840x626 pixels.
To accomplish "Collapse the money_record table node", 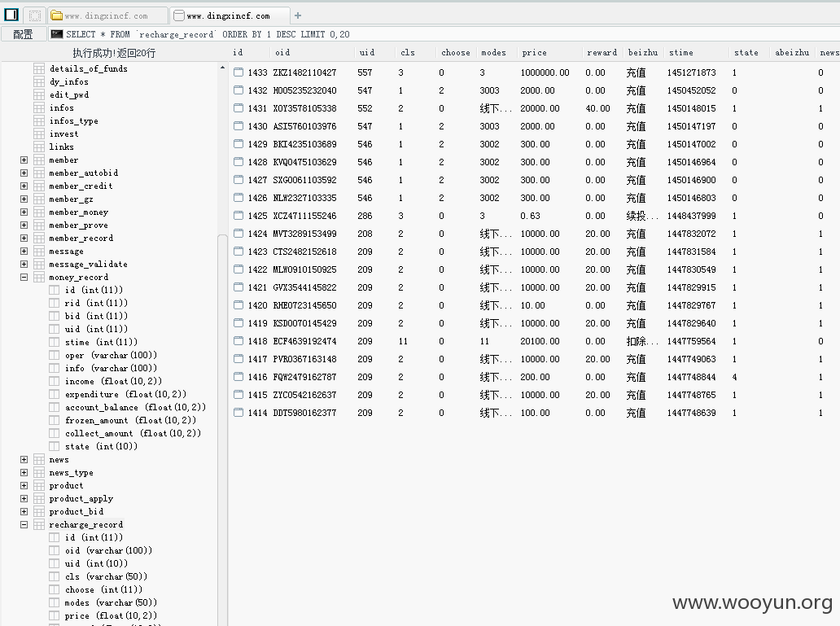I will click(24, 277).
